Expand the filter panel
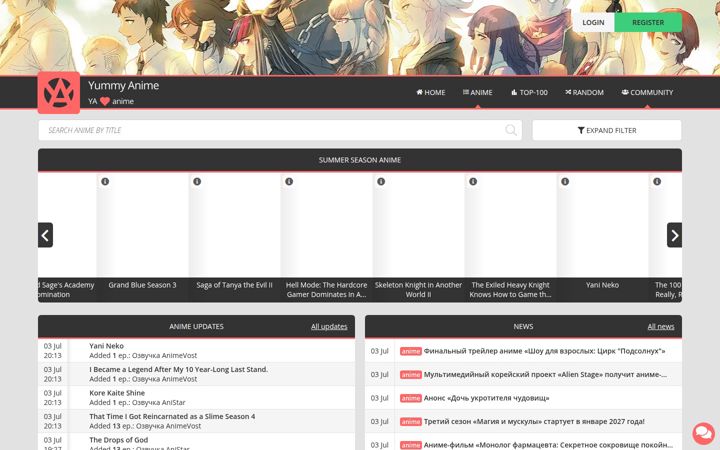The image size is (720, 450). [607, 130]
